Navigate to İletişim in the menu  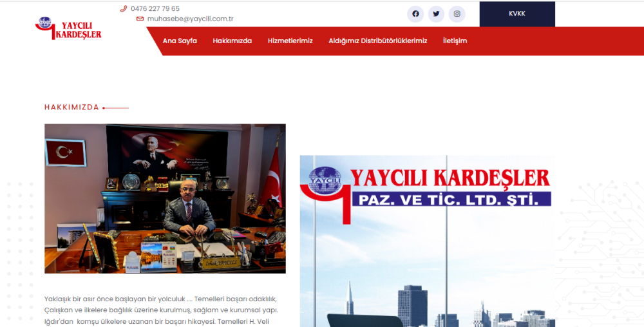[455, 41]
